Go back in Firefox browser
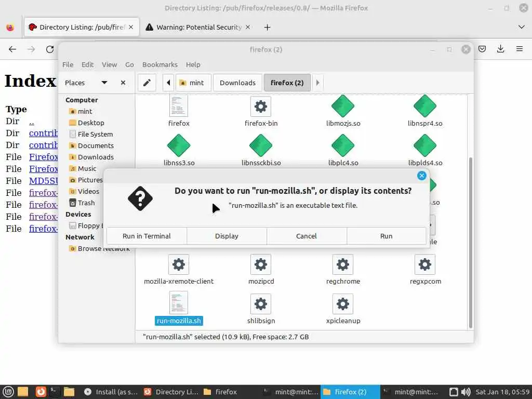 (12, 49)
